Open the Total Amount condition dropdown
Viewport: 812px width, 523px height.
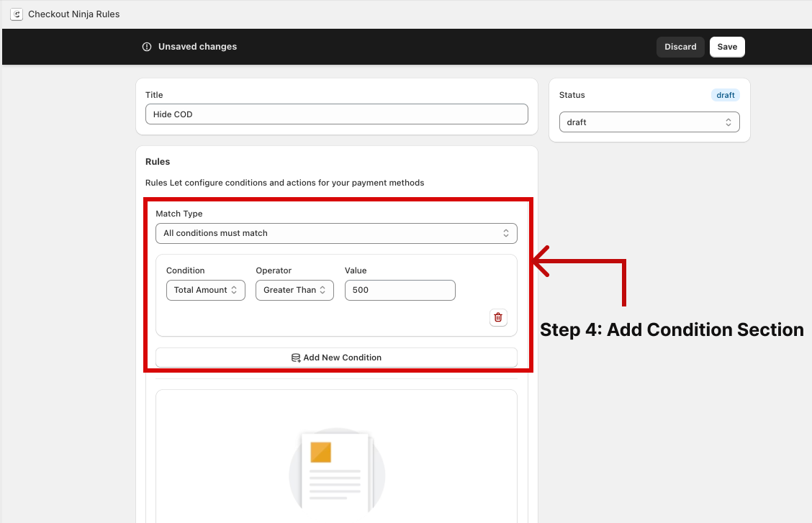tap(205, 290)
